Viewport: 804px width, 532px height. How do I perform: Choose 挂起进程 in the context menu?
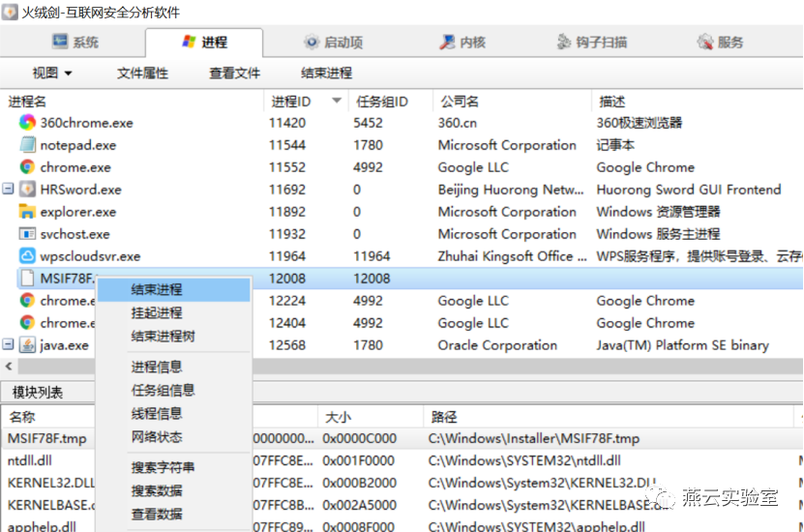(x=173, y=312)
